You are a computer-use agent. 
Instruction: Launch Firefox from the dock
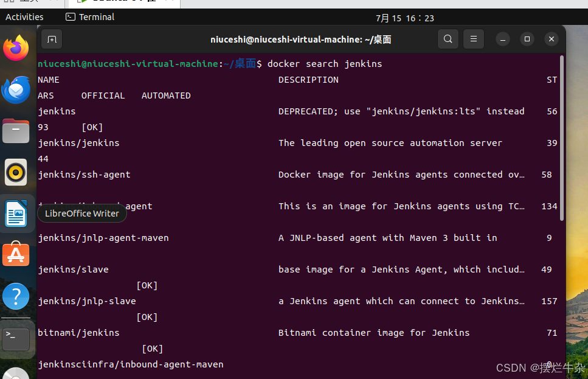click(16, 48)
